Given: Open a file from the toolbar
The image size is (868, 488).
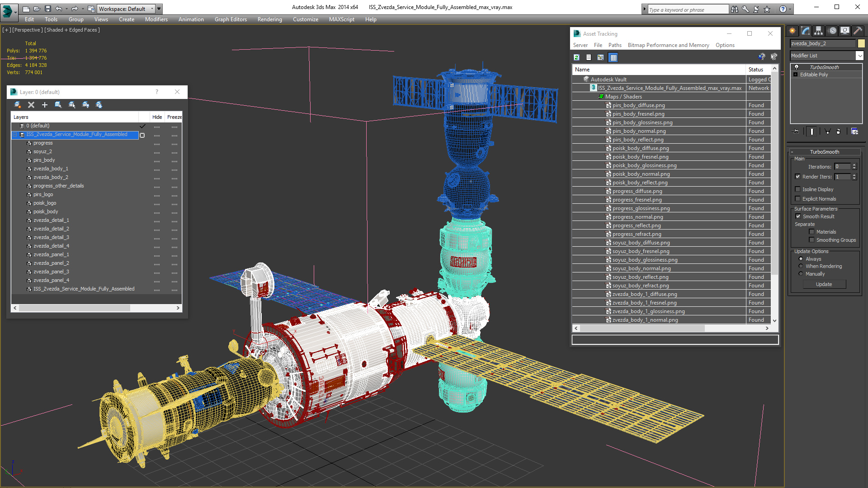Looking at the screenshot, I should tap(37, 9).
